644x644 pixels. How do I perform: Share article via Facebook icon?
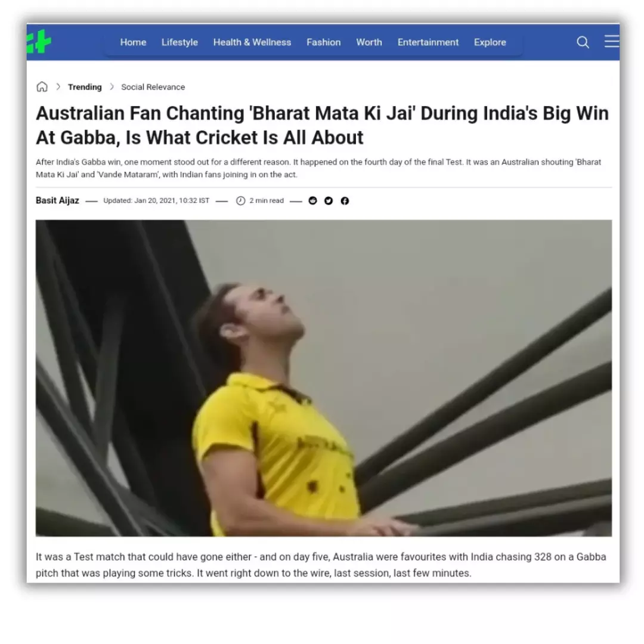[345, 200]
